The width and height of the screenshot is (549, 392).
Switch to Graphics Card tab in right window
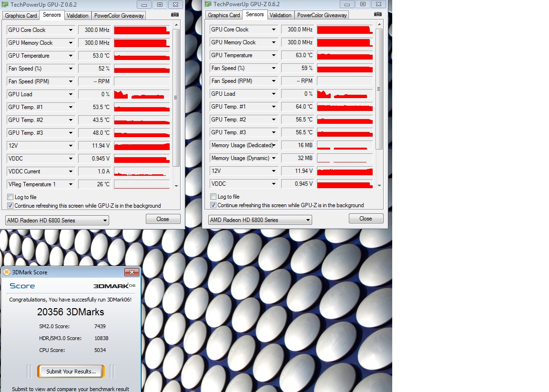(224, 15)
